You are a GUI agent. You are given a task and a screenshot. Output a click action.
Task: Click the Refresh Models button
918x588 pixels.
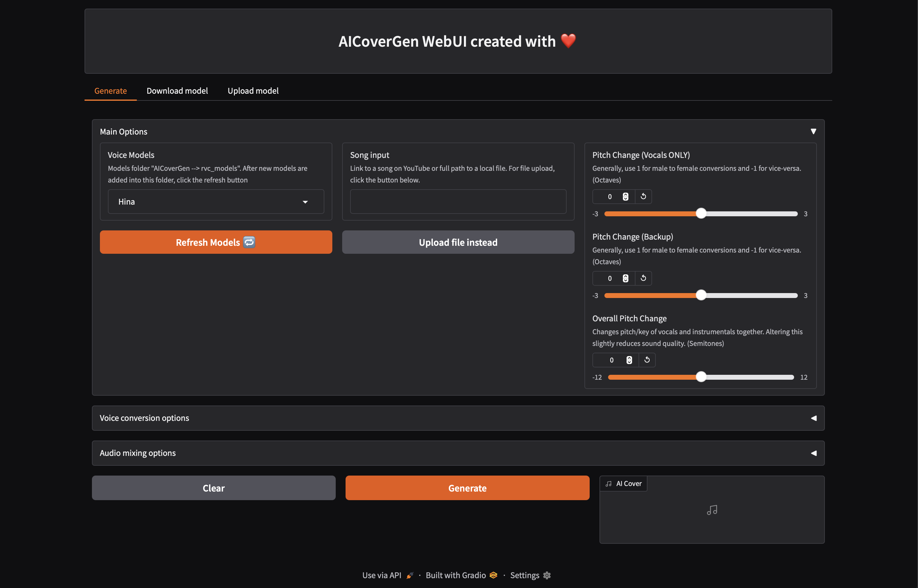pyautogui.click(x=216, y=242)
